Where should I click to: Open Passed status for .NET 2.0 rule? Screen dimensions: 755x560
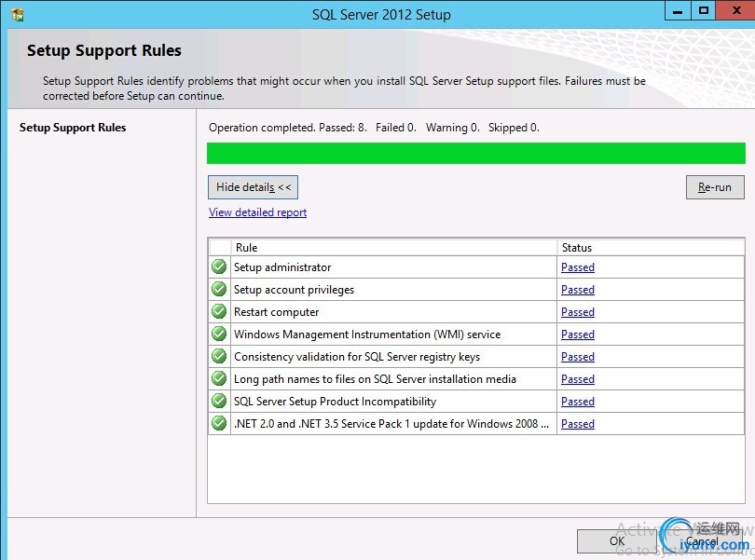point(578,424)
